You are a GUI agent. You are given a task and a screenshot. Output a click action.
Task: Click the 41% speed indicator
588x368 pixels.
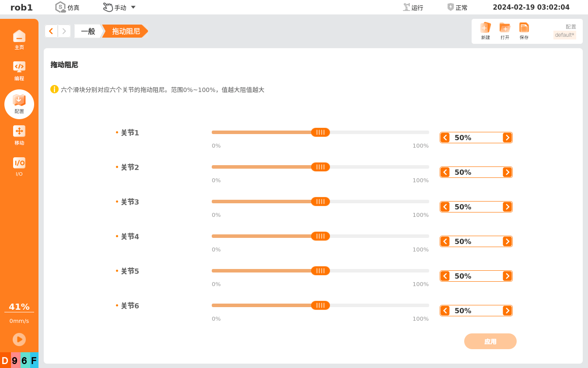pyautogui.click(x=19, y=307)
